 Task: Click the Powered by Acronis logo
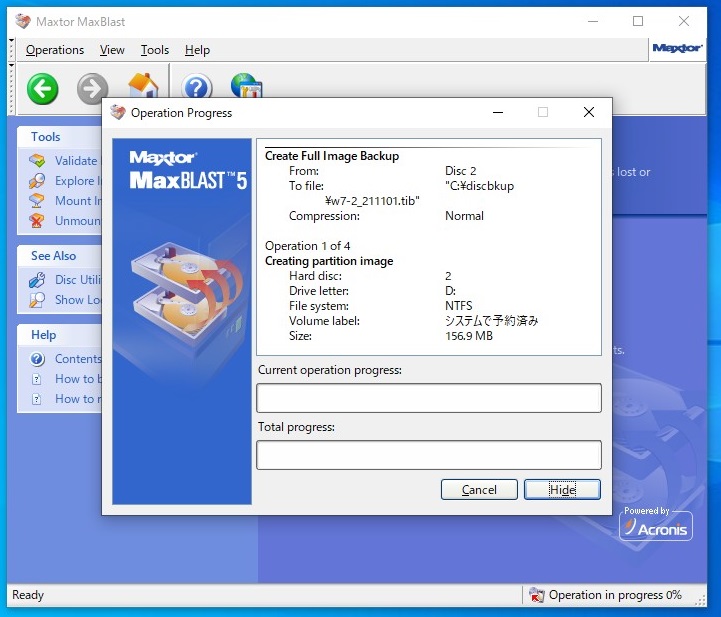point(656,524)
